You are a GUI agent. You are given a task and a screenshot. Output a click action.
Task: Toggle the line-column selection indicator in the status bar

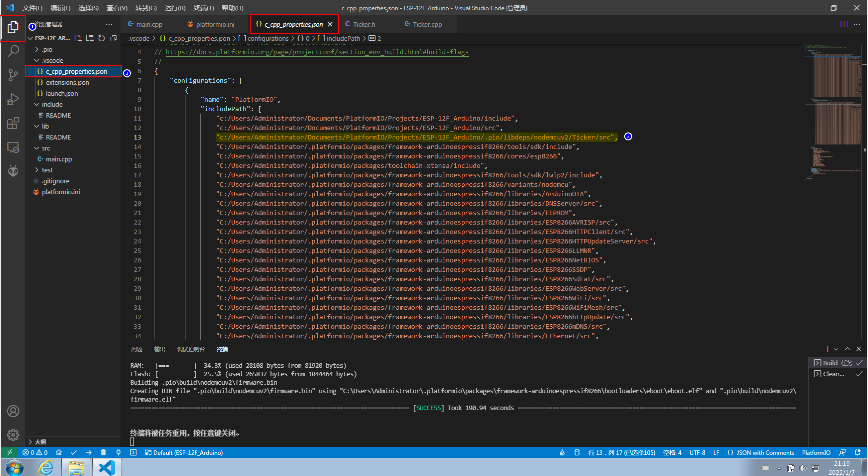[621, 452]
